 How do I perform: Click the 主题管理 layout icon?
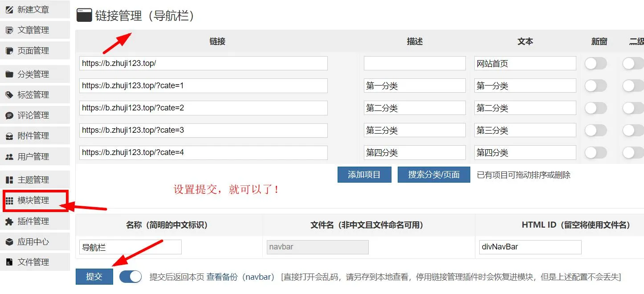(x=9, y=180)
